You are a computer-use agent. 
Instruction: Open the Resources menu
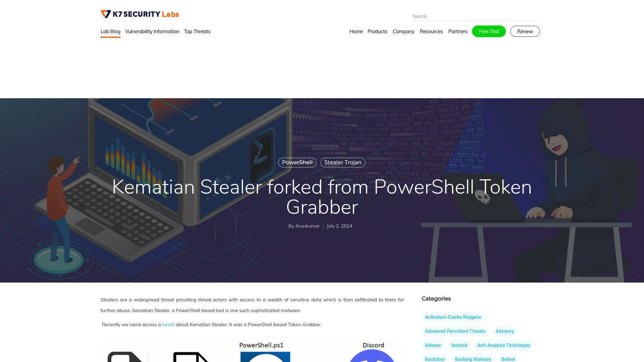[431, 32]
